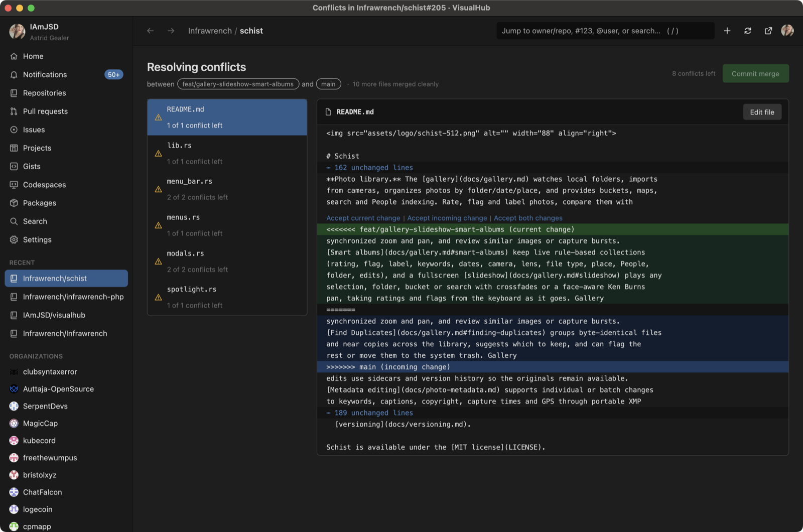This screenshot has width=803, height=532.
Task: Open the ChatFalcon organization
Action: tap(66, 492)
